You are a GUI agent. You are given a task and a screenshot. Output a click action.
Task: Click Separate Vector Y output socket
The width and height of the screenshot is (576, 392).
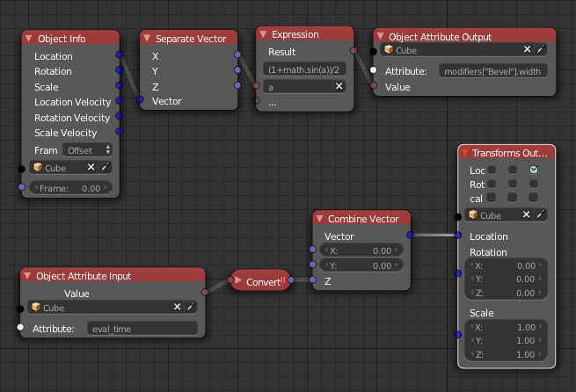(x=237, y=69)
